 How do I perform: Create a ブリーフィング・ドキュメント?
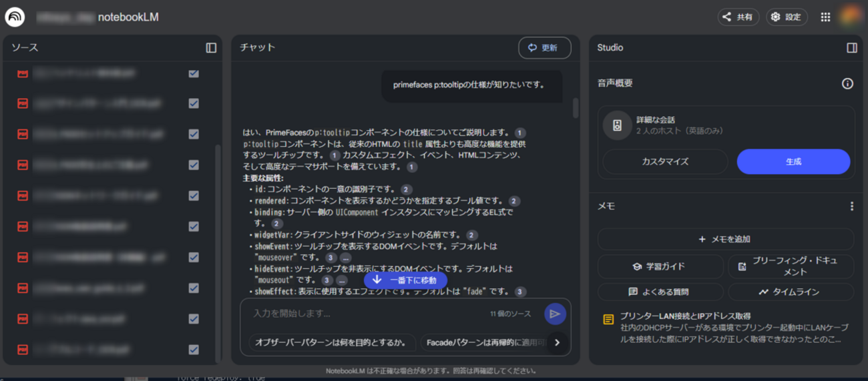pos(791,266)
